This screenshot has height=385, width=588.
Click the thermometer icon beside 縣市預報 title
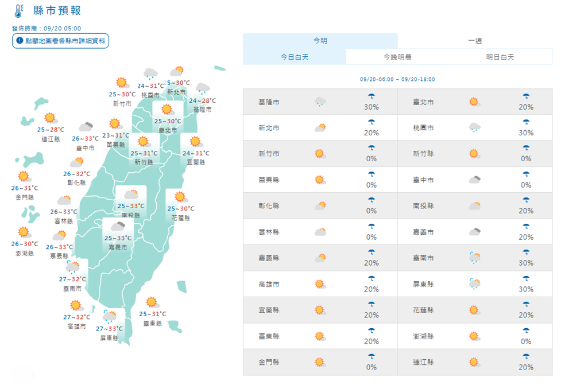[19, 11]
